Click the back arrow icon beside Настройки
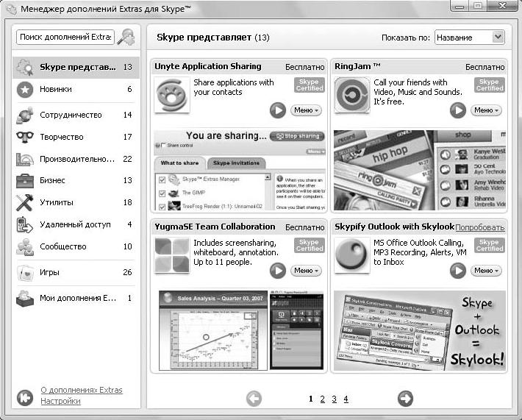Screen dimensions: 522x420 click(25, 398)
